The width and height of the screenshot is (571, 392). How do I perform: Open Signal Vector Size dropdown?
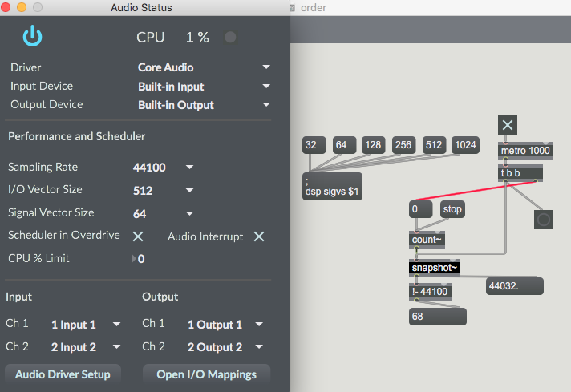tap(163, 214)
